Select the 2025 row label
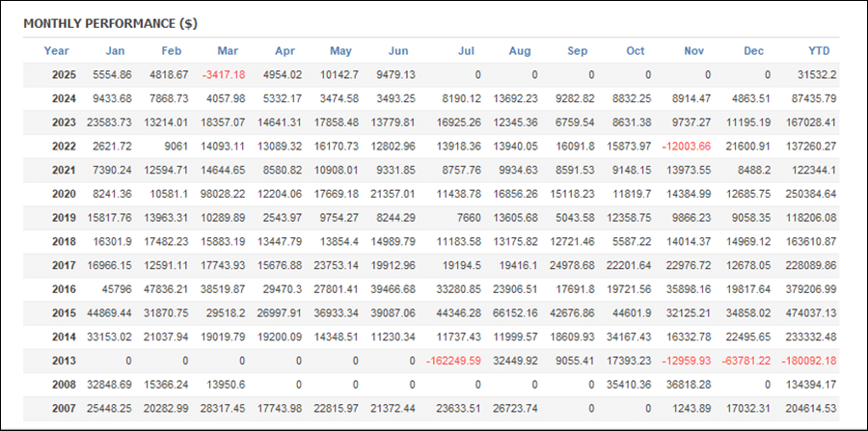The width and height of the screenshot is (868, 431). [65, 74]
